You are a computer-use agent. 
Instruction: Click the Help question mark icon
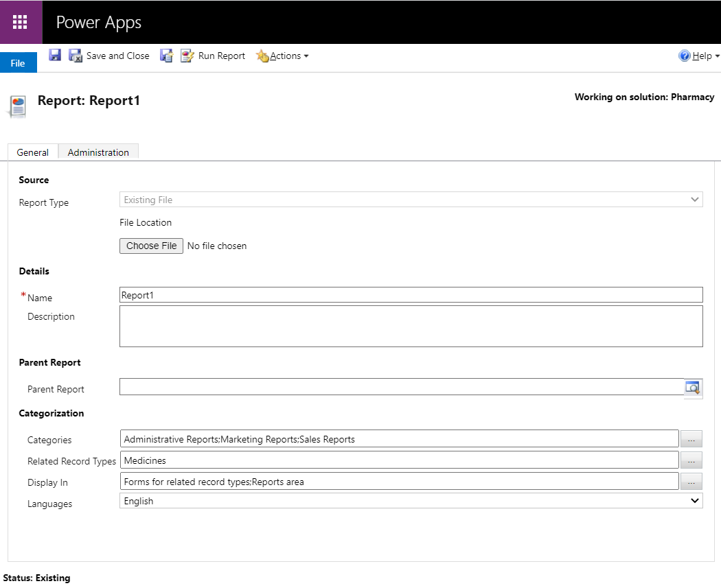(x=684, y=56)
